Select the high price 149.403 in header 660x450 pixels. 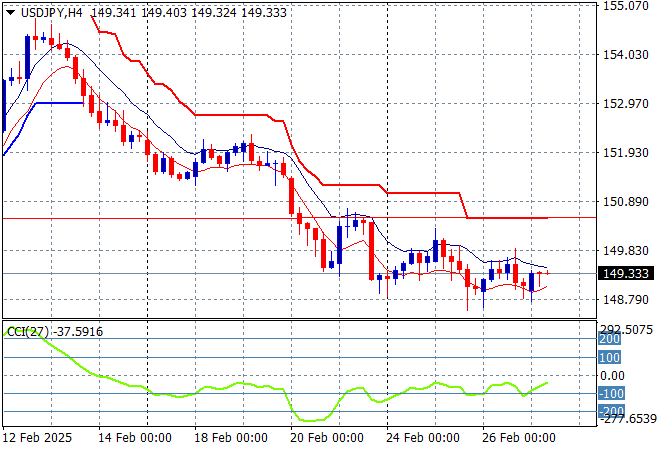164,13
